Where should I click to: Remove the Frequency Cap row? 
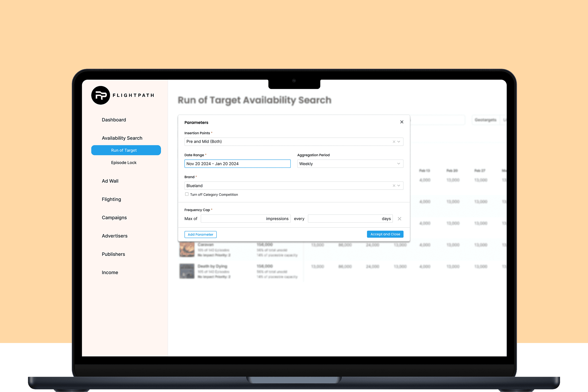(x=399, y=219)
